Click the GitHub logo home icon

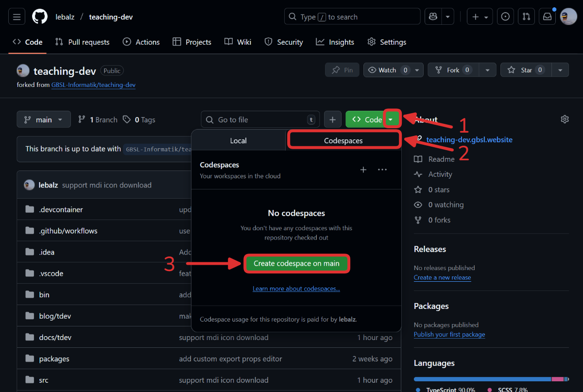coord(40,17)
